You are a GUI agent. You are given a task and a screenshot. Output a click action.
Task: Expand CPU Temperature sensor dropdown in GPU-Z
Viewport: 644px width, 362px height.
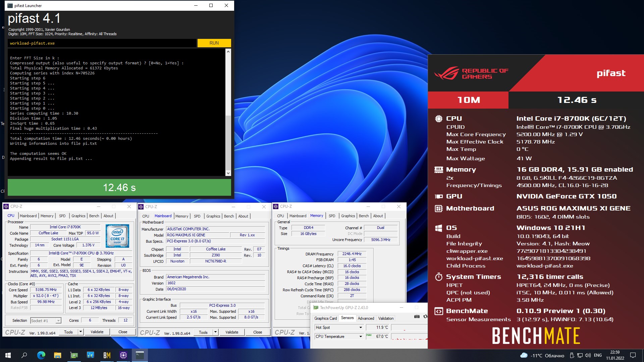point(361,337)
